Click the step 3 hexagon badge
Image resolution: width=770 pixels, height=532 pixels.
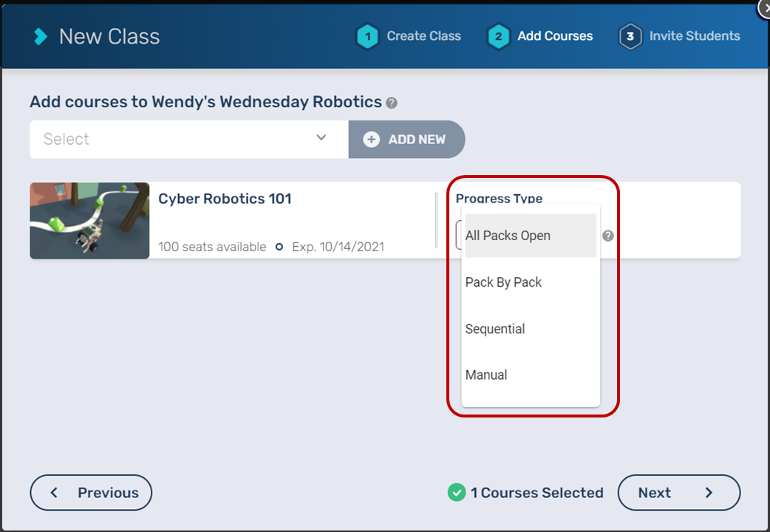630,36
